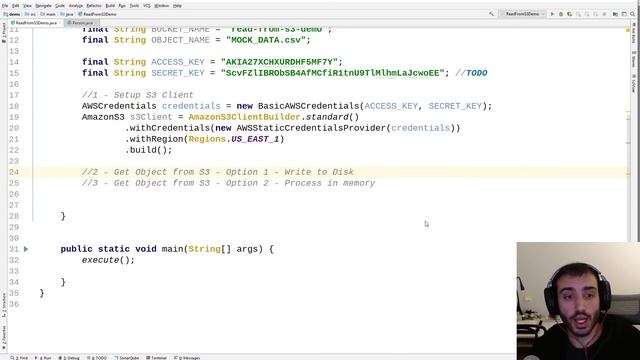Switch to the ReadFromS3Demo.java editor tab

tap(36, 23)
